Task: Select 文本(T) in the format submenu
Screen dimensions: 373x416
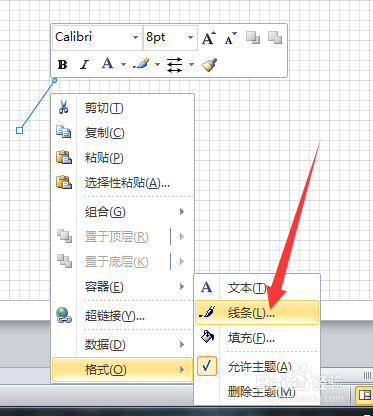Action: pos(257,287)
